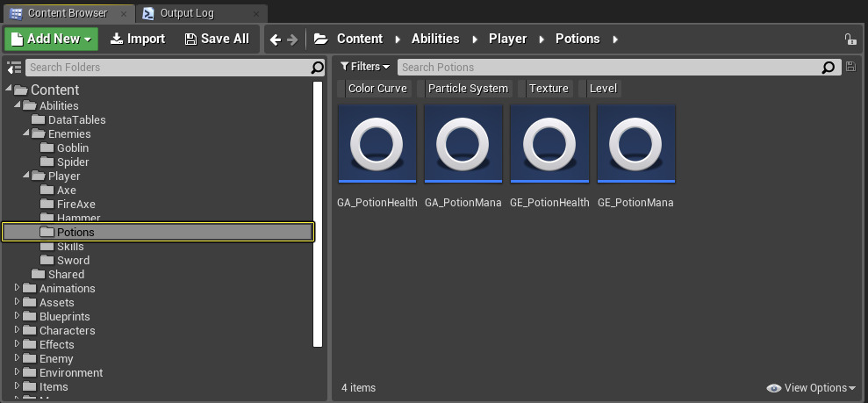Toggle the content browser lock icon

coord(850,40)
